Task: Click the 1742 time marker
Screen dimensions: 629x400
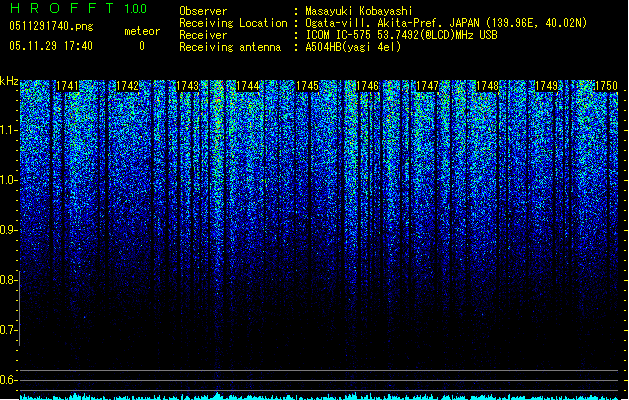Action: tap(127, 86)
